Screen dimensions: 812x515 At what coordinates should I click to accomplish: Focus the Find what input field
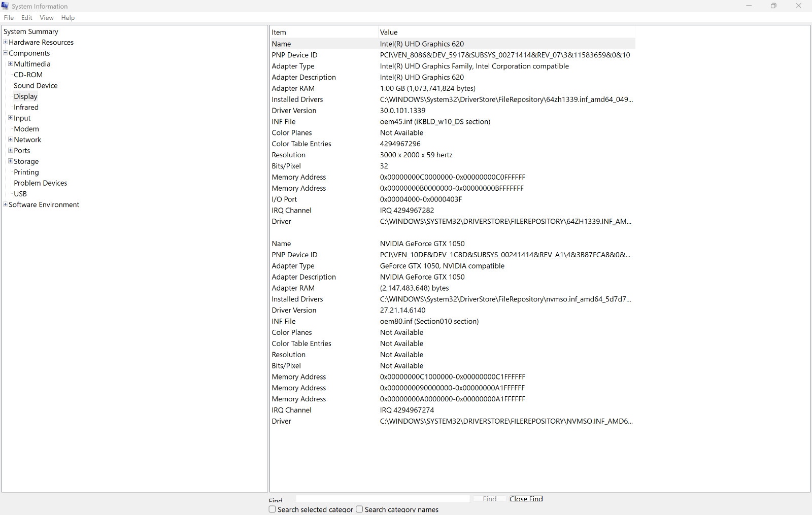(x=383, y=499)
